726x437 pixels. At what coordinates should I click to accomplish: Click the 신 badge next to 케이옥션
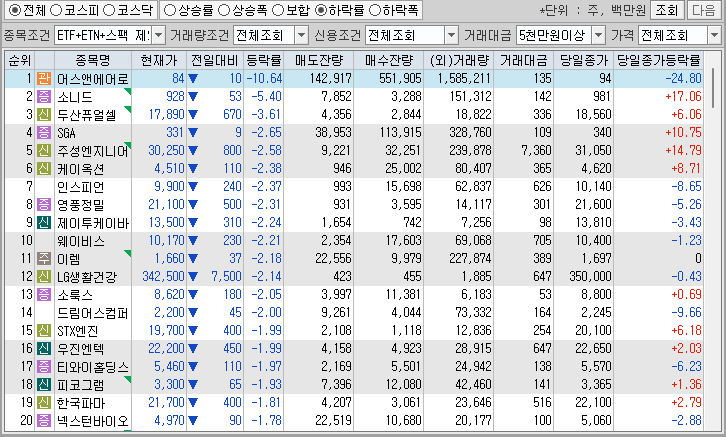click(x=44, y=169)
